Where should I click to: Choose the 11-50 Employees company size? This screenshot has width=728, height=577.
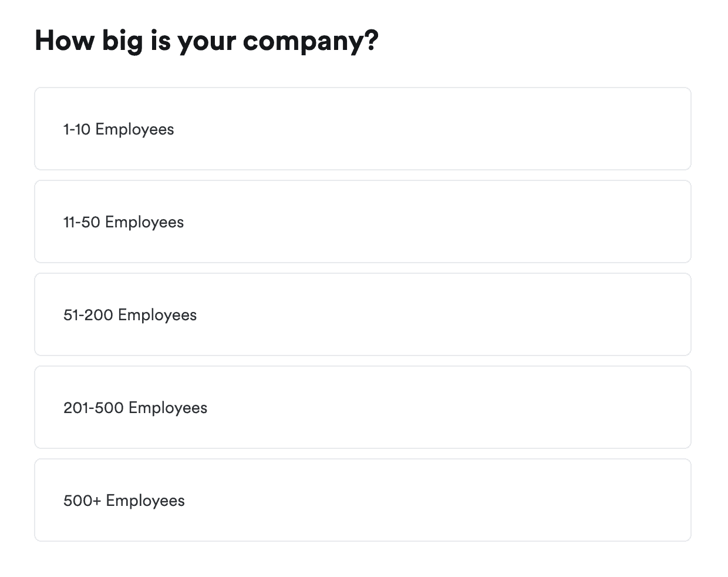(362, 222)
